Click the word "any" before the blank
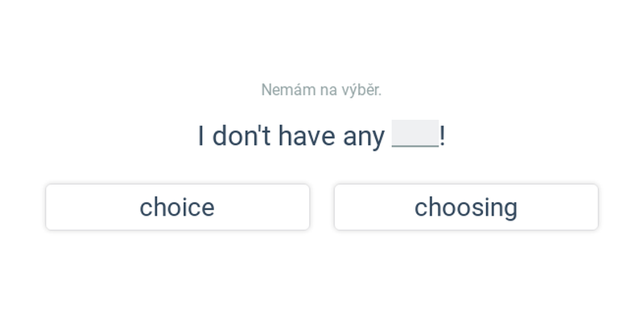Image resolution: width=644 pixels, height=322 pixels. [x=364, y=136]
